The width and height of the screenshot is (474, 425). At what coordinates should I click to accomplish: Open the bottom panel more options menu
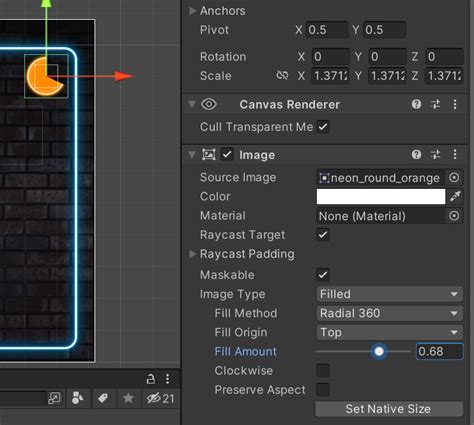(167, 379)
